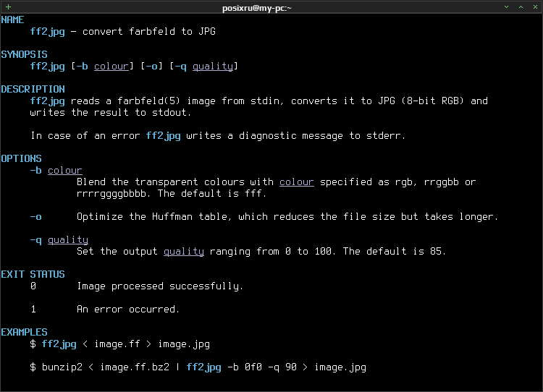Click '-b 0f0 -q 90' arguments
The height and width of the screenshot is (392, 543).
pos(262,367)
